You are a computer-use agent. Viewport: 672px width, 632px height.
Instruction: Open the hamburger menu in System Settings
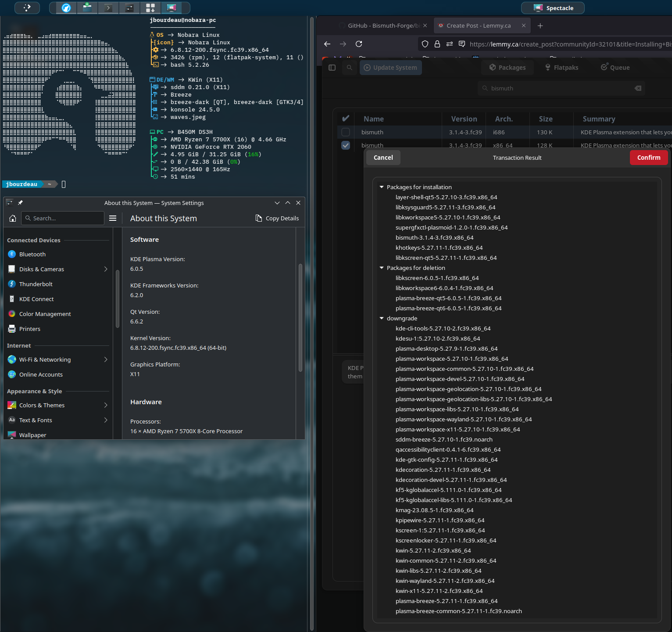113,218
